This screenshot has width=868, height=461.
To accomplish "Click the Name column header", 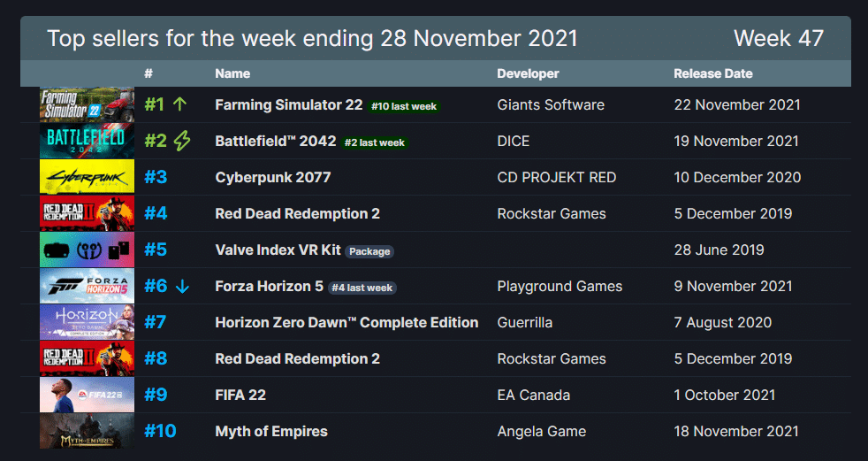I will click(x=232, y=73).
